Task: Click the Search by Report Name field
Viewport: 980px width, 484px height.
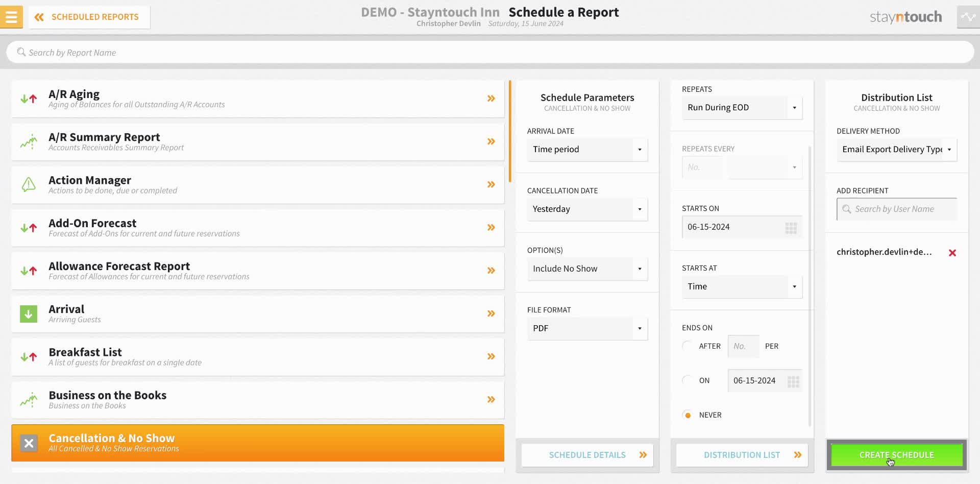Action: 490,53
